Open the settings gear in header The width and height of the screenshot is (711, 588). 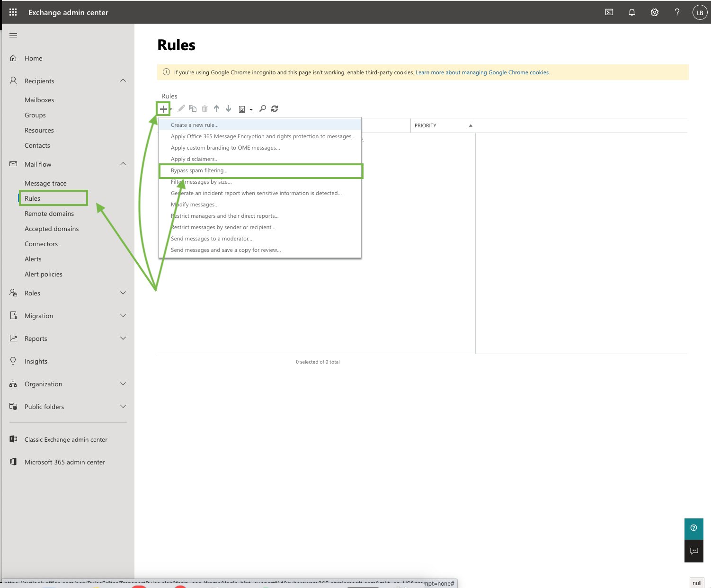tap(655, 12)
